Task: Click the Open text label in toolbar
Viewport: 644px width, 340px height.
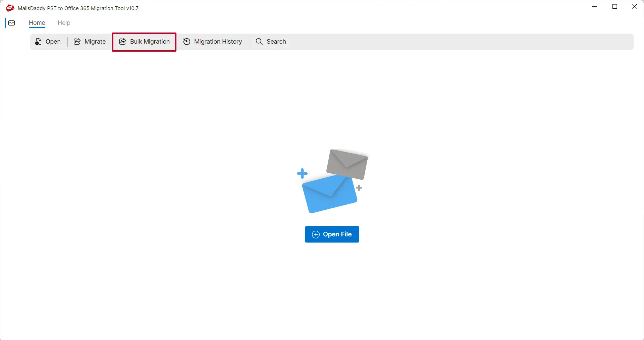Action: 53,42
